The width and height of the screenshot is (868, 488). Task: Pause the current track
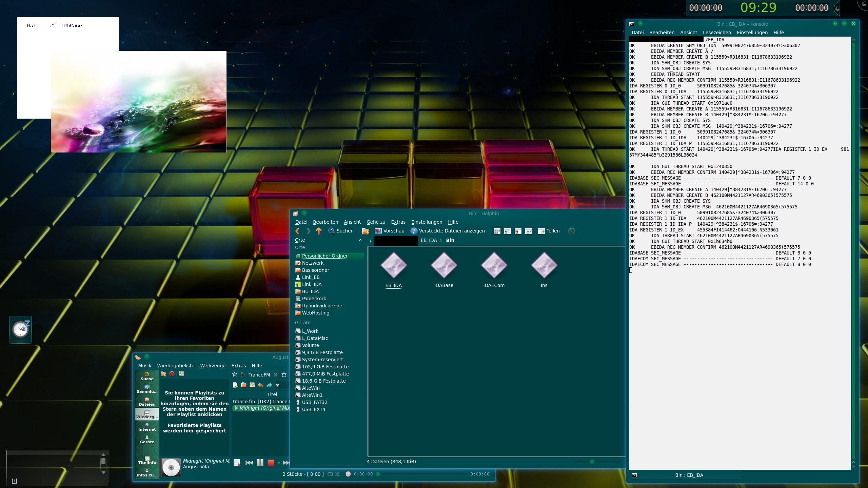pyautogui.click(x=260, y=463)
